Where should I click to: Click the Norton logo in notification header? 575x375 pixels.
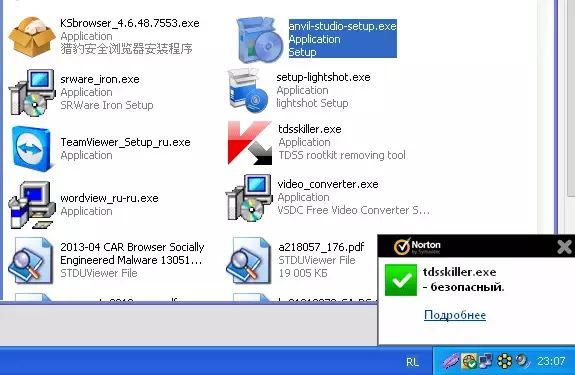pyautogui.click(x=417, y=246)
